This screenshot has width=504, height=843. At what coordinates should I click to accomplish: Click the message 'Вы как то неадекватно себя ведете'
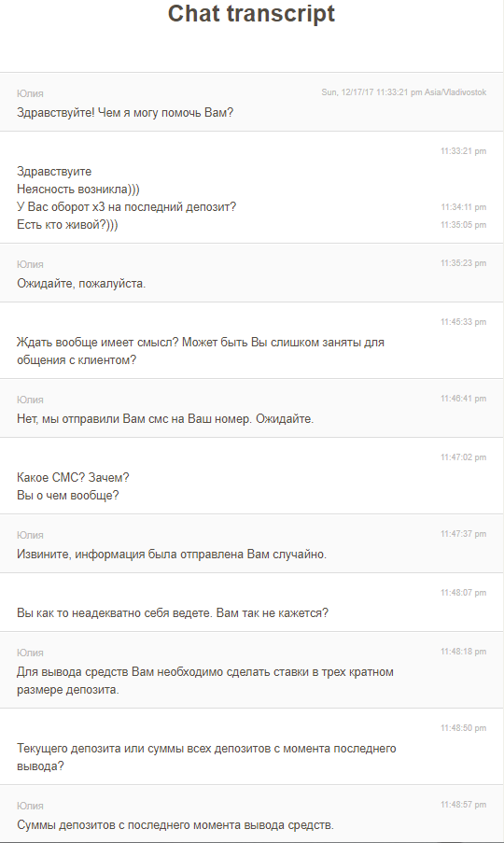click(x=173, y=613)
